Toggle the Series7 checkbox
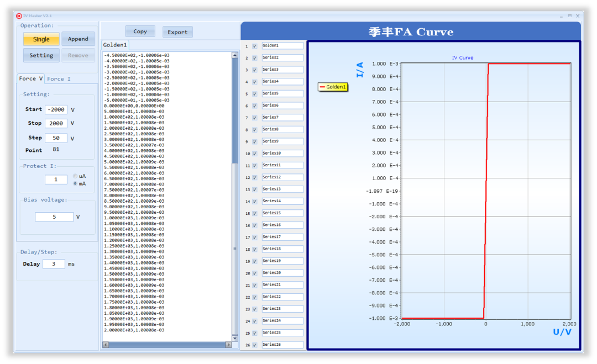The image size is (597, 364). tap(255, 118)
